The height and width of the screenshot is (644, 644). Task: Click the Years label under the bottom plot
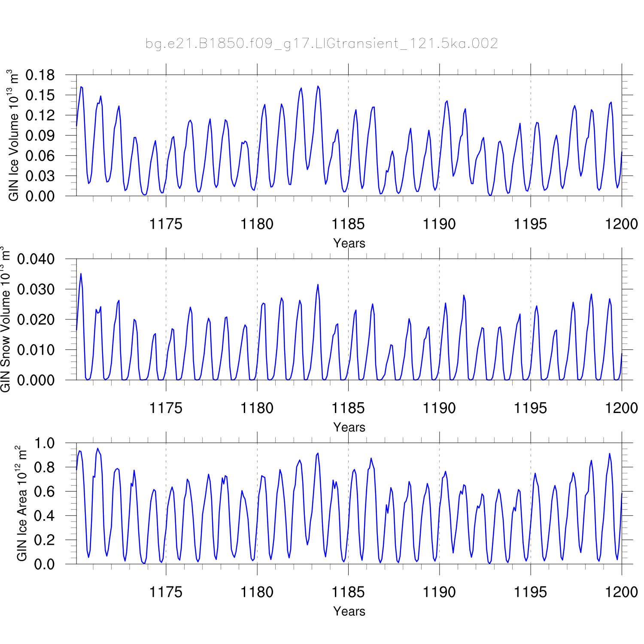click(x=349, y=611)
